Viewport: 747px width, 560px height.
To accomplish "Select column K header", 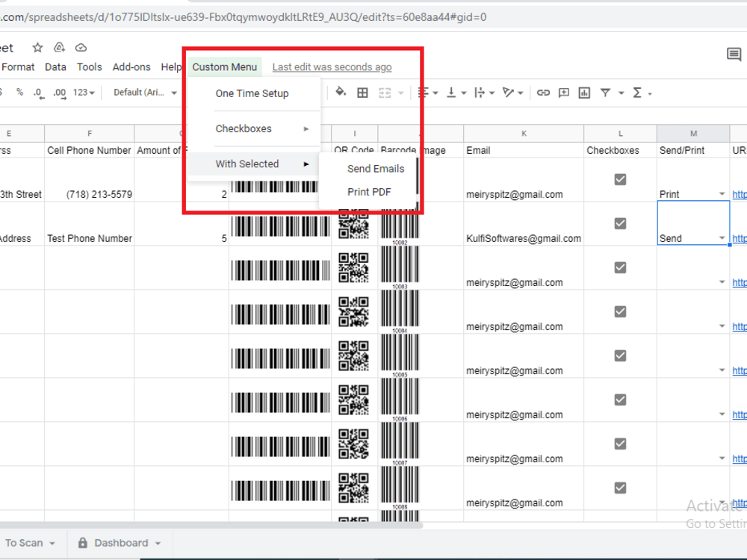I will (x=524, y=134).
